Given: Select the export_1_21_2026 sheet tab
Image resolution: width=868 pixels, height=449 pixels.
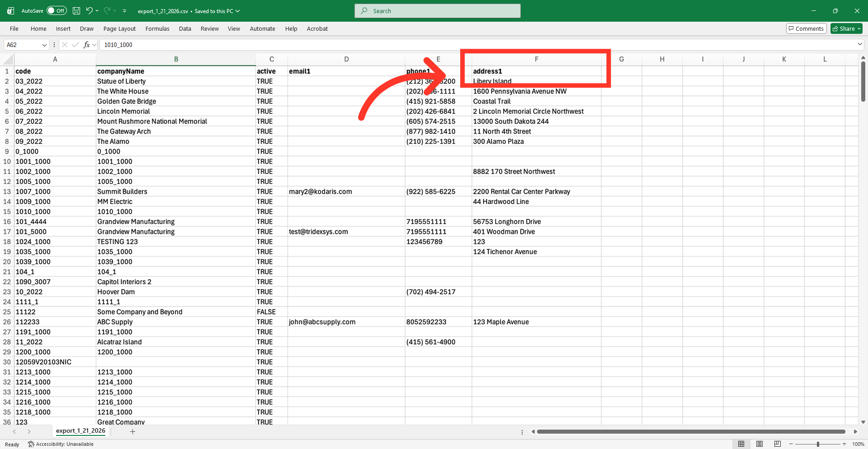Looking at the screenshot, I should pyautogui.click(x=80, y=431).
